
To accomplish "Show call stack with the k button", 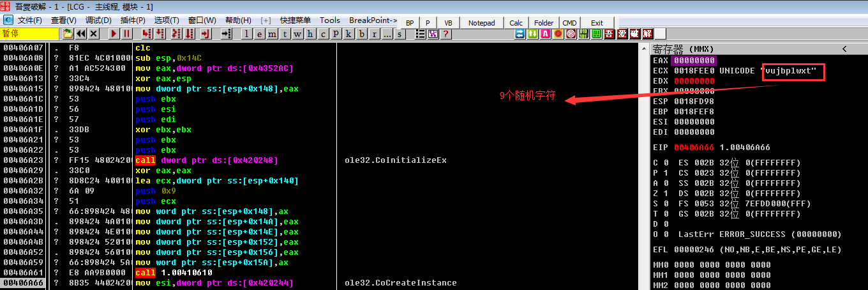I will (348, 34).
